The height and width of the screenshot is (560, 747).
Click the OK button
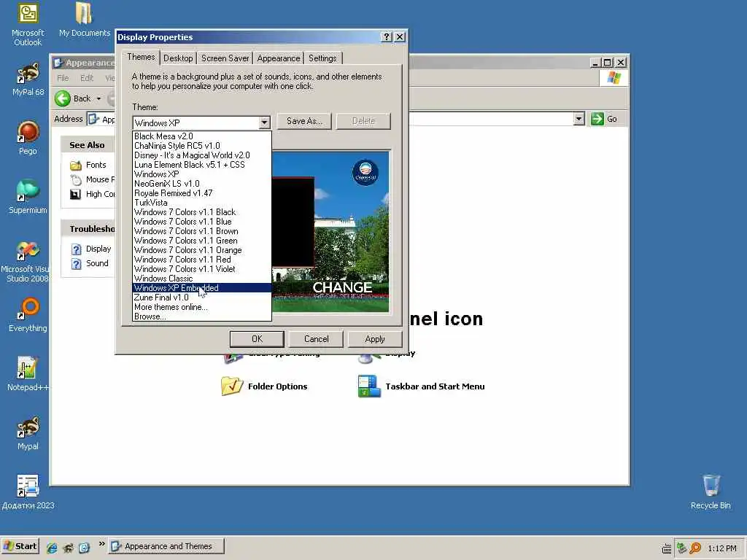257,339
